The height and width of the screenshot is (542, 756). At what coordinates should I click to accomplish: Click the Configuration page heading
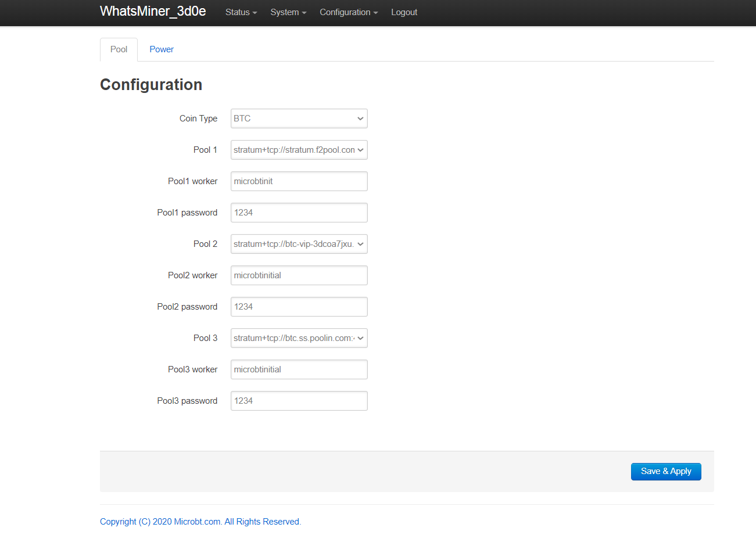pyautogui.click(x=151, y=85)
